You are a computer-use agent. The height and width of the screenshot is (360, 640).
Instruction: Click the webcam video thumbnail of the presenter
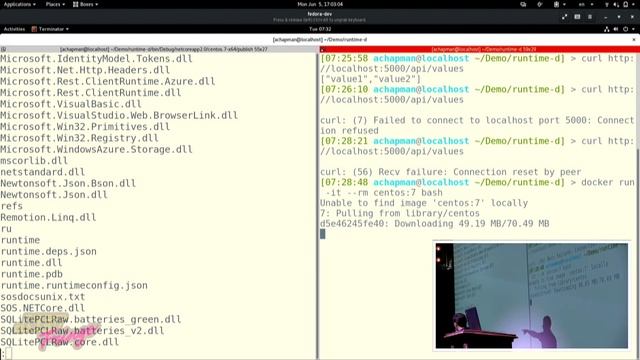[531, 296]
